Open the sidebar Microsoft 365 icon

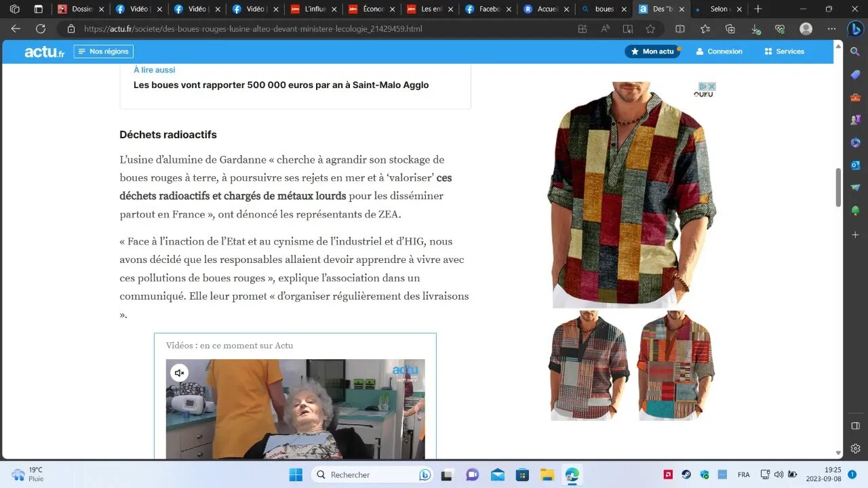click(855, 143)
